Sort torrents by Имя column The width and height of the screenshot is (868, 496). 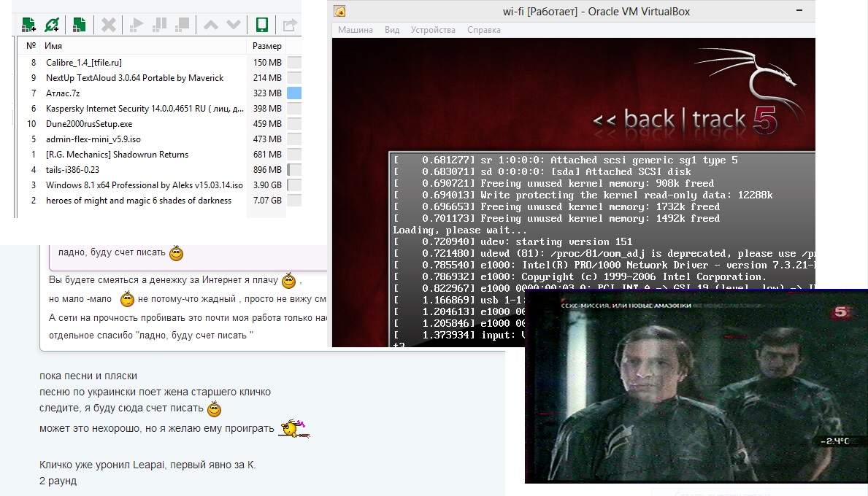[53, 46]
